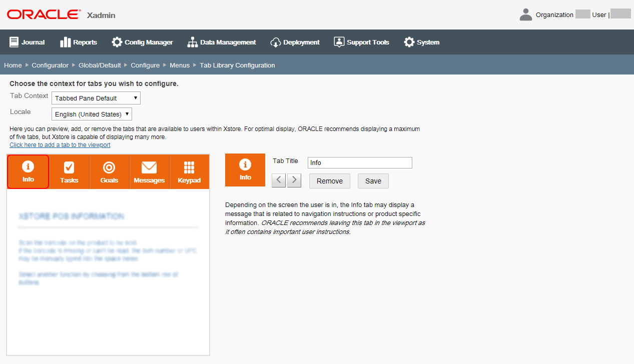Open the Support Tools menu
This screenshot has width=634, height=364.
pos(361,42)
